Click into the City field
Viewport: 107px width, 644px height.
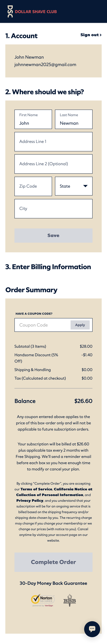(53, 208)
